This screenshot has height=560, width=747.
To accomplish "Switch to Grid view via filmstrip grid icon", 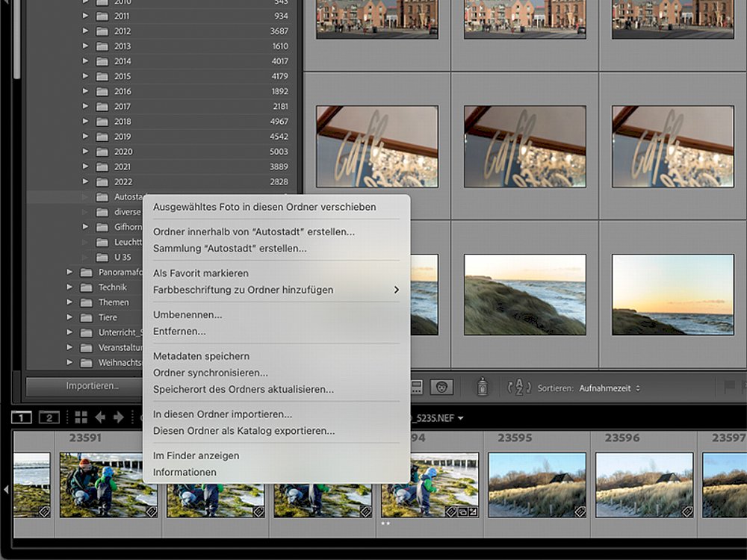I will [81, 417].
